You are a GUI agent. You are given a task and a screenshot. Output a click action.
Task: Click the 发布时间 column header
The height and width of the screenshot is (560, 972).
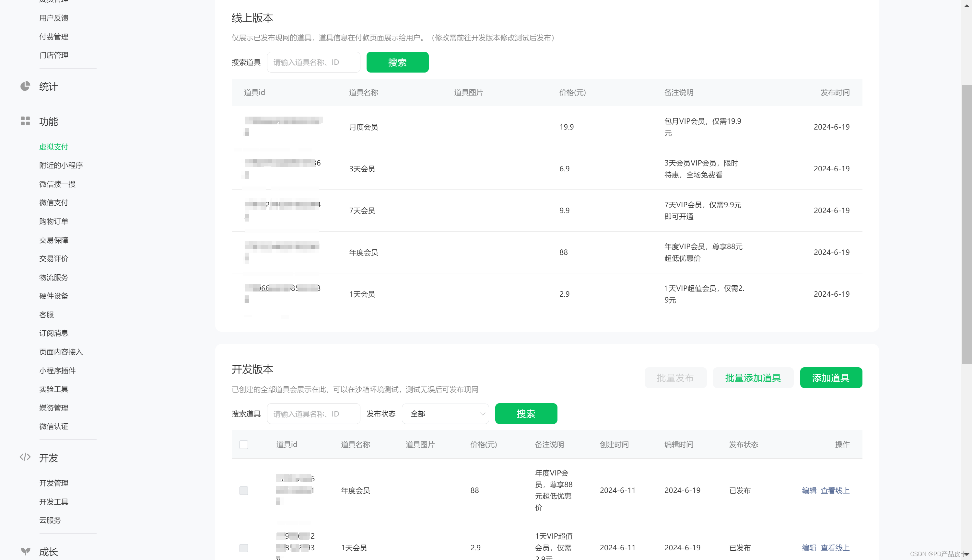click(x=835, y=93)
